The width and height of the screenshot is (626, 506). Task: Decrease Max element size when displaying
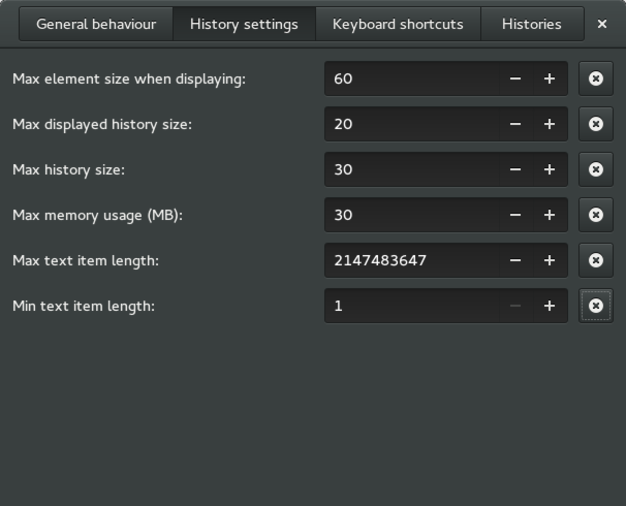click(x=515, y=79)
